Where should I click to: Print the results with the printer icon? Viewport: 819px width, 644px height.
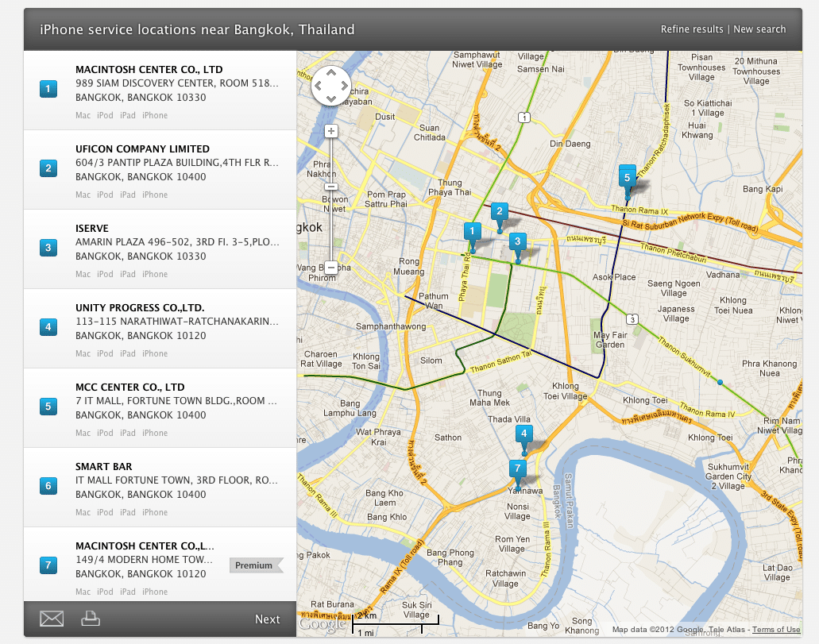91,619
